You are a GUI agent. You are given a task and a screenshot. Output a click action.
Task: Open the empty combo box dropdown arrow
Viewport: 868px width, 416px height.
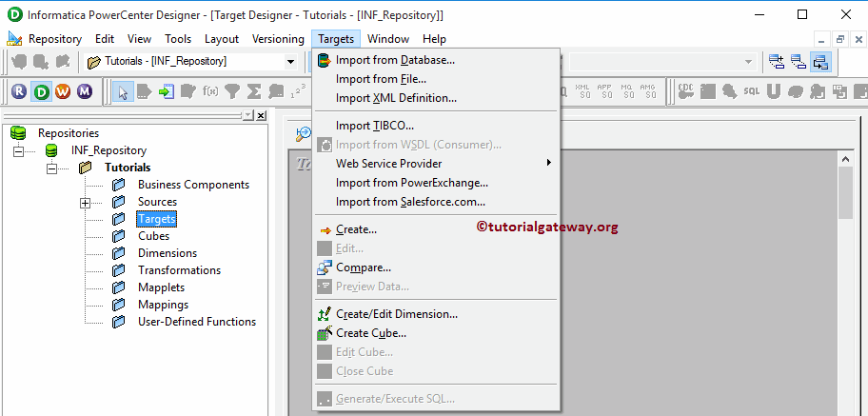(748, 62)
